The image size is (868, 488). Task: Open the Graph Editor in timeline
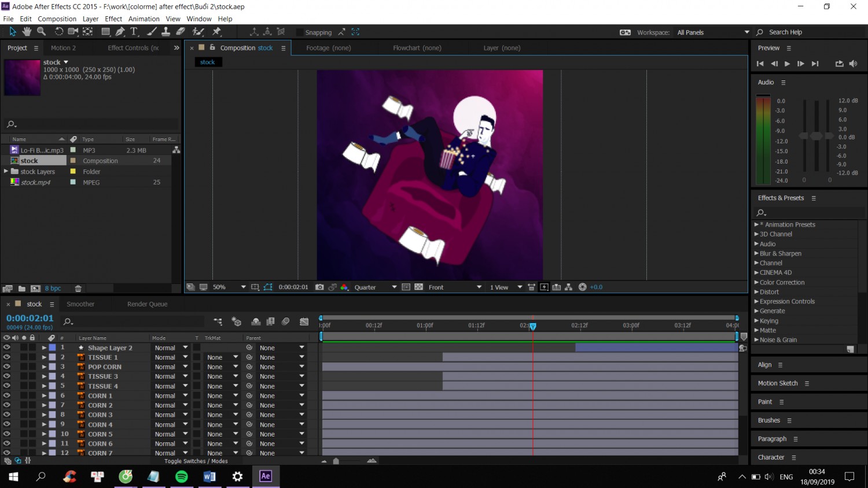(304, 321)
